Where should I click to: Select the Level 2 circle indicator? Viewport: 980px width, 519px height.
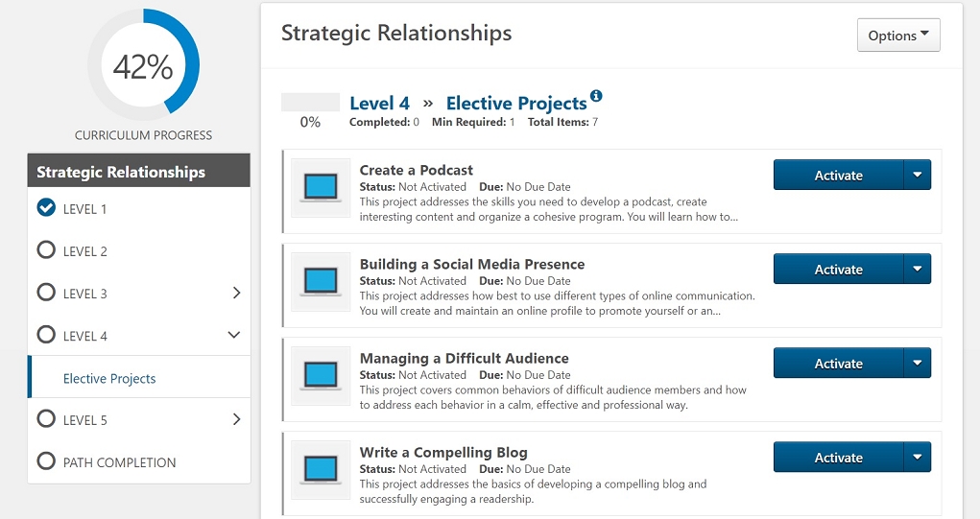pos(46,250)
